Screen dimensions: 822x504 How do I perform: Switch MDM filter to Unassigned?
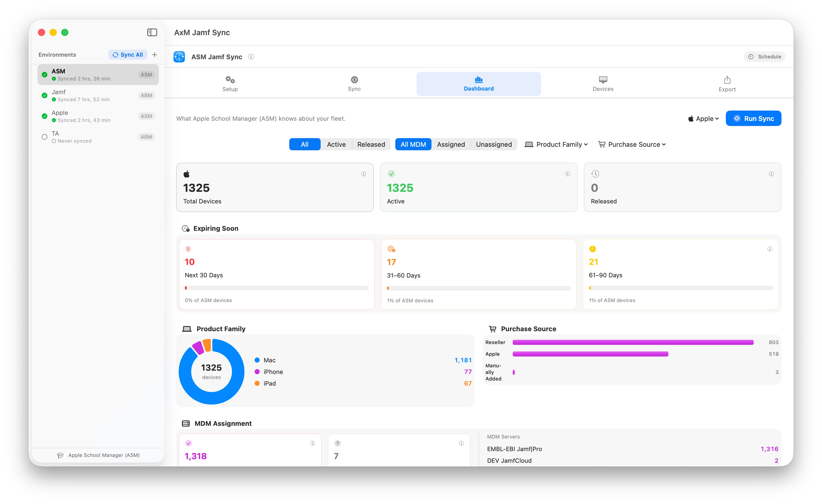tap(494, 144)
